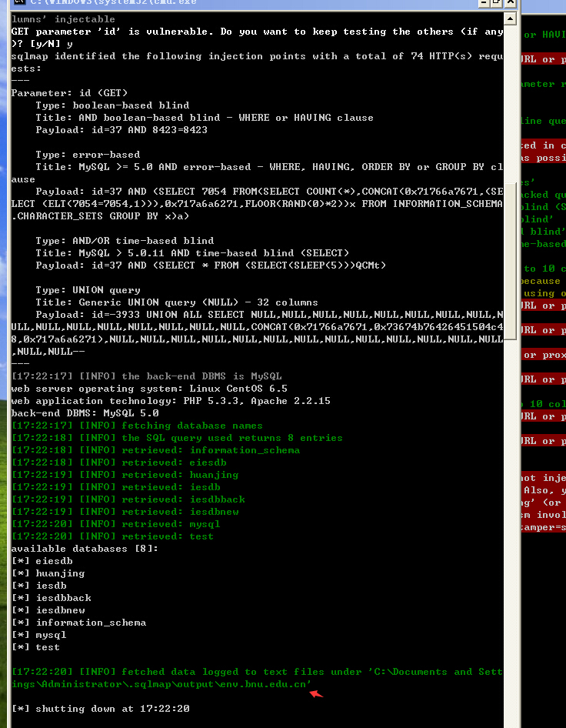The height and width of the screenshot is (728, 566).
Task: Click the 'retrieved: eiesdb' log line
Action: coord(118,463)
